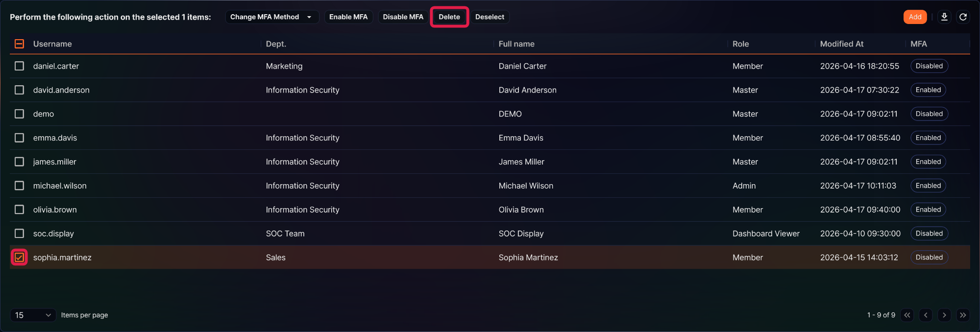This screenshot has width=980, height=332.
Task: Click the SOC Team department cell
Action: (285, 234)
